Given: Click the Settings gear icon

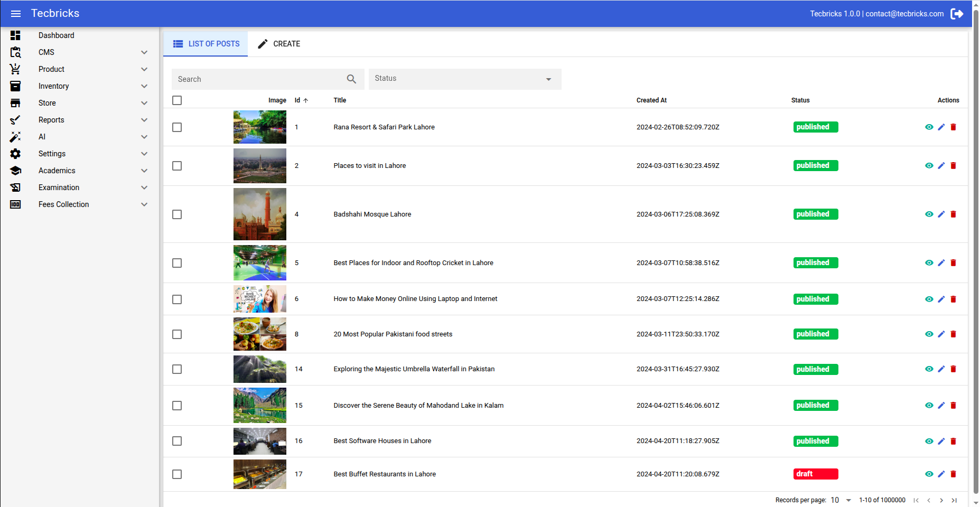Looking at the screenshot, I should point(15,154).
